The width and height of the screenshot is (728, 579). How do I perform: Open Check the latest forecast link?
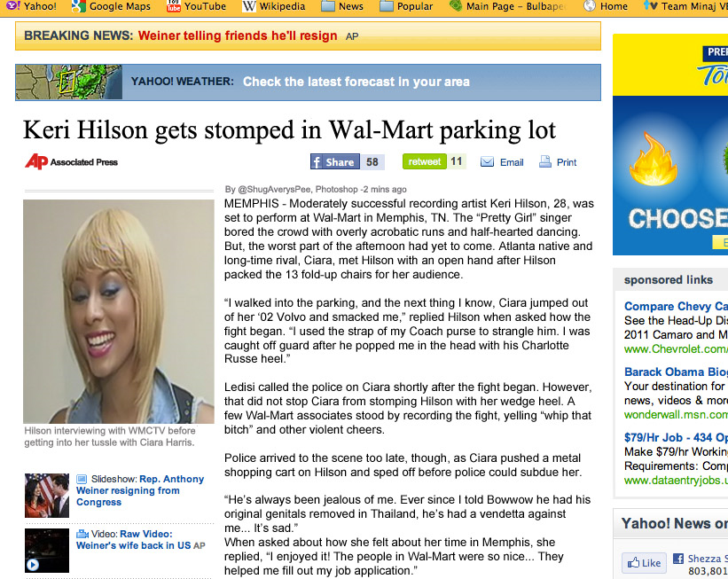[356, 82]
